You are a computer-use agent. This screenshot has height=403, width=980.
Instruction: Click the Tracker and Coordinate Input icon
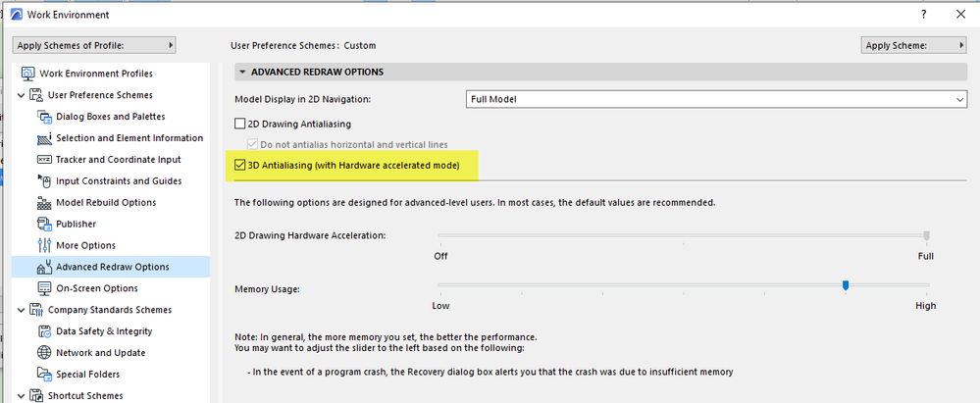(44, 160)
